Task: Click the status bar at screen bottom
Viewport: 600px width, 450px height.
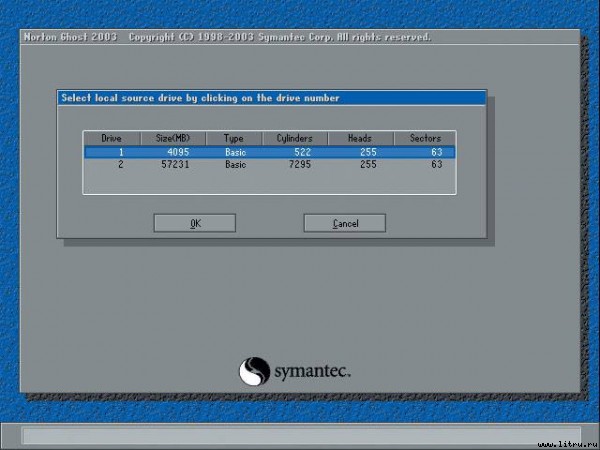Action: [302, 436]
